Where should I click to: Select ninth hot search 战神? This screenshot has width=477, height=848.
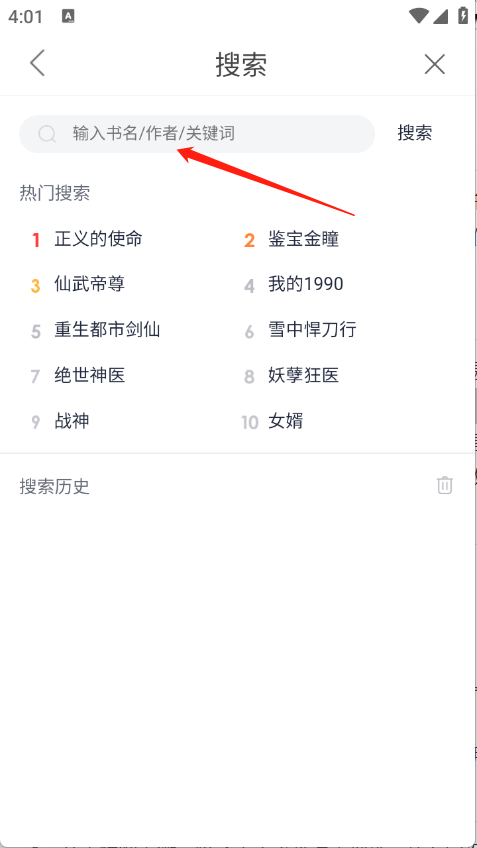click(71, 421)
